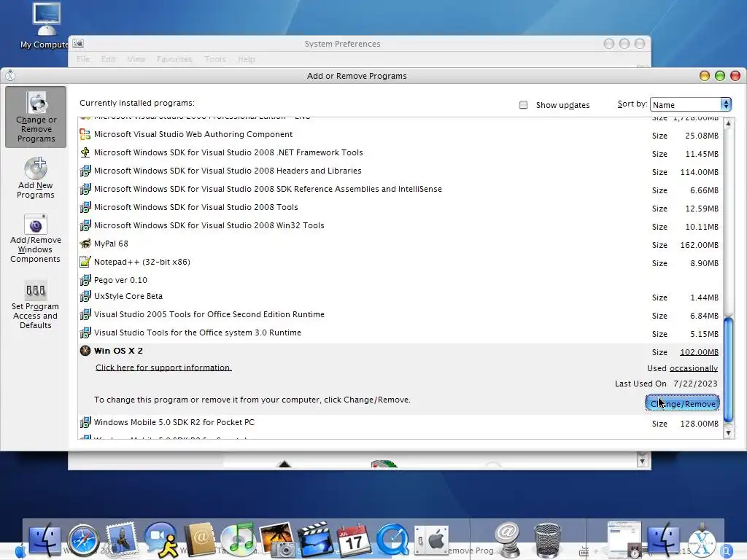747x560 pixels.
Task: Open iCal calendar in dock
Action: click(x=354, y=540)
